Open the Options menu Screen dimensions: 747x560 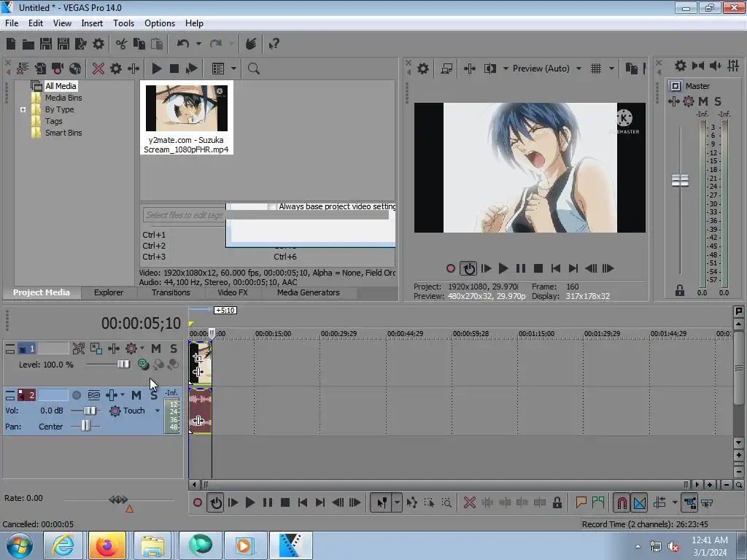tap(160, 23)
